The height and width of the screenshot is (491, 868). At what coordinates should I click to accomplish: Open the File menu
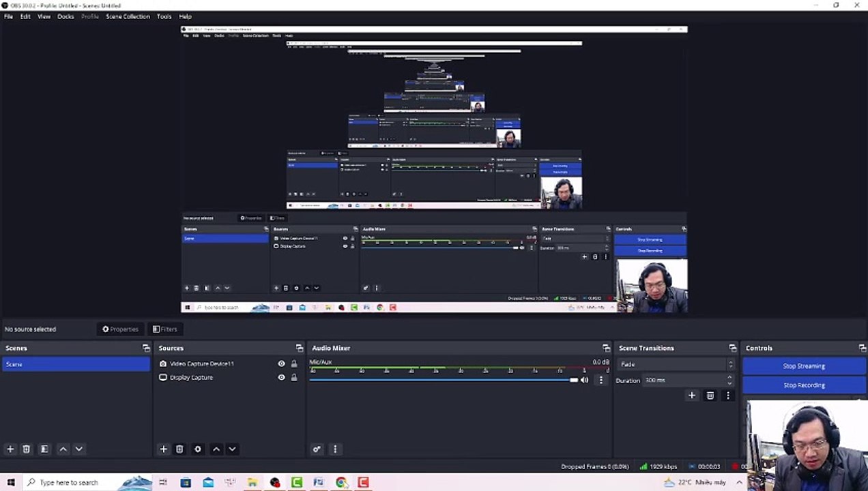[x=8, y=16]
